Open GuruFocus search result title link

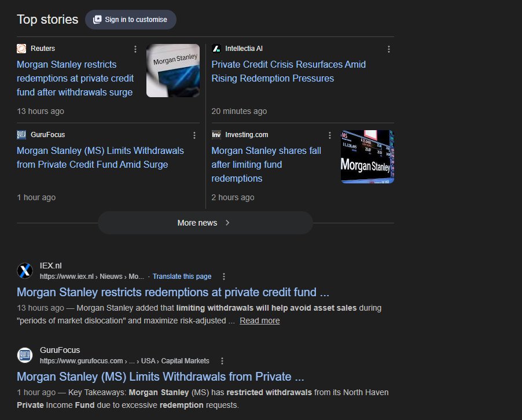160,377
